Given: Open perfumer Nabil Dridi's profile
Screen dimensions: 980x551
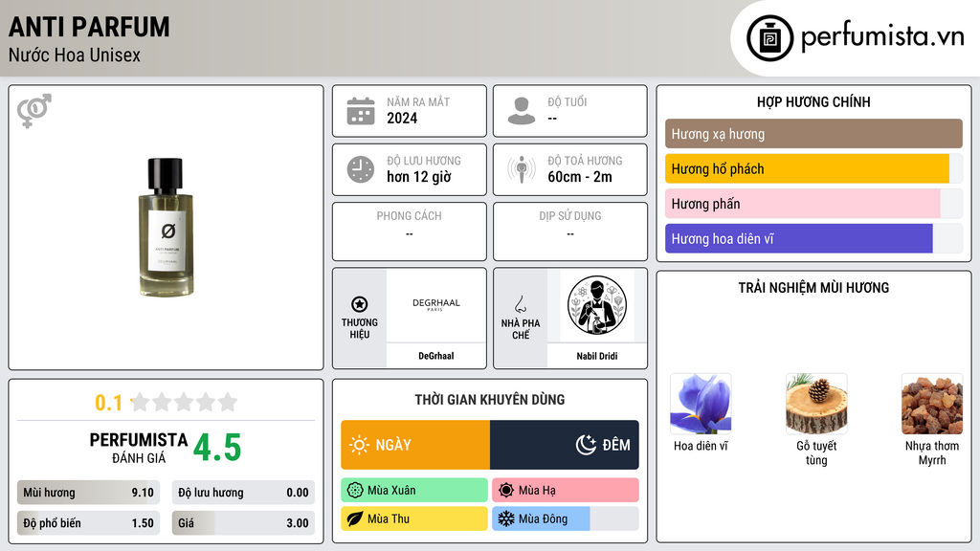Looking at the screenshot, I should click(x=597, y=356).
